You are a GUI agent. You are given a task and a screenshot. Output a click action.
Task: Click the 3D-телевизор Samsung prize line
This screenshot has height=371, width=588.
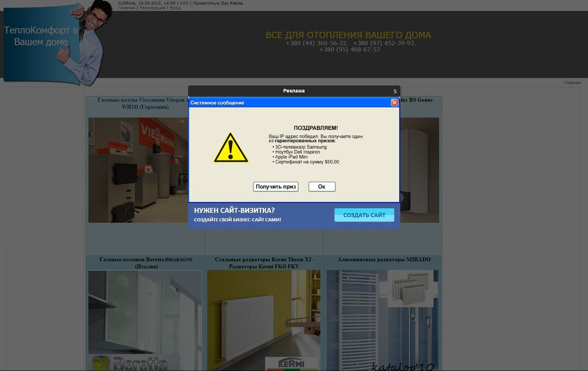(300, 147)
